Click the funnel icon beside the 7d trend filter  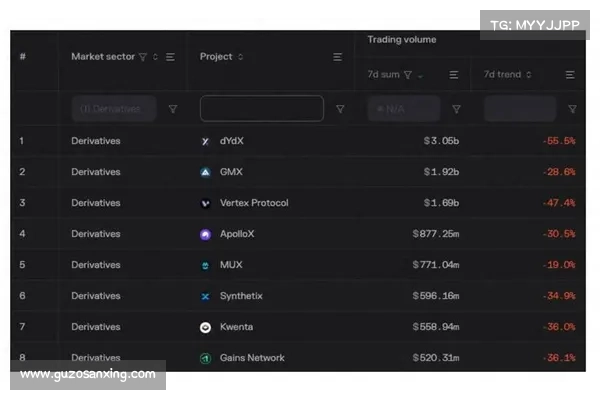(572, 109)
